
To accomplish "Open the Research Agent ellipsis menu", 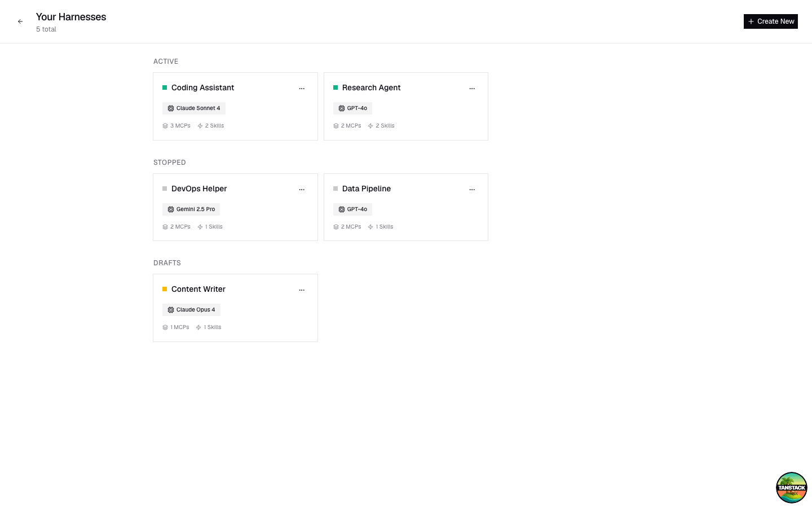I will click(x=472, y=88).
